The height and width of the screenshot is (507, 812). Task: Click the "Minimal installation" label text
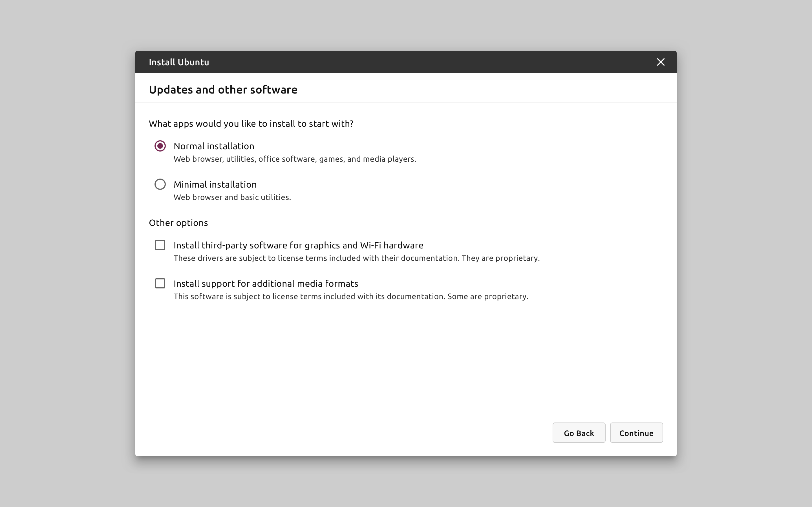(215, 184)
